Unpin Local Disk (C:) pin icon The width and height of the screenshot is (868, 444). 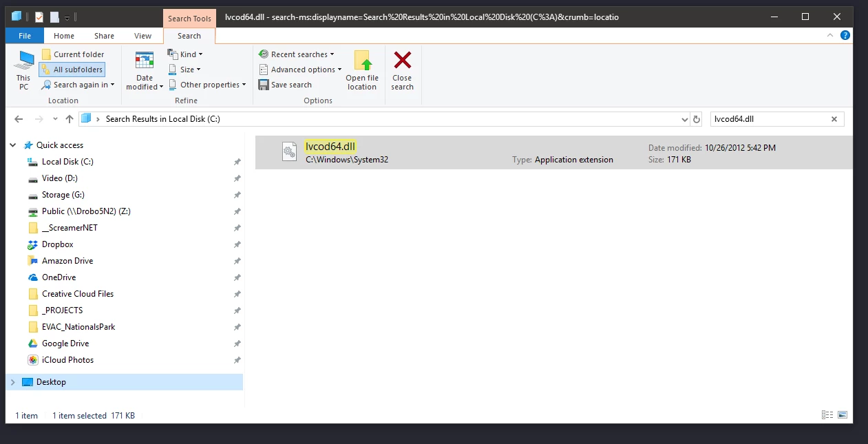pyautogui.click(x=237, y=162)
